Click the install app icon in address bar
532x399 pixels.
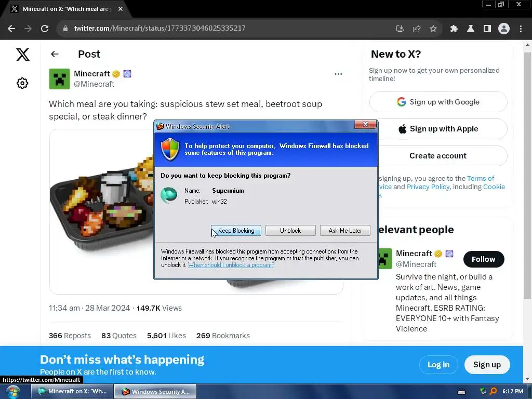coord(400,29)
